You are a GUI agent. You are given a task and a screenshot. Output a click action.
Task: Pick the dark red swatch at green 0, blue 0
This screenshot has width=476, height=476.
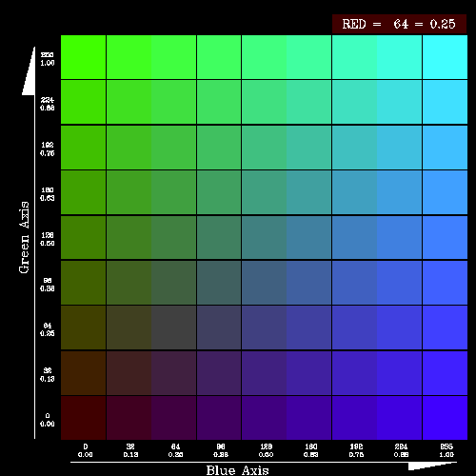(83, 418)
